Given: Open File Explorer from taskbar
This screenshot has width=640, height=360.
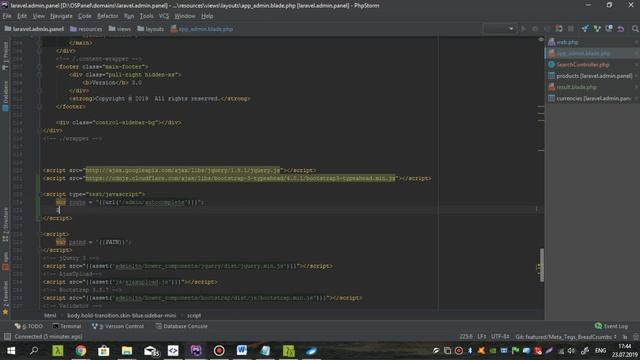Looking at the screenshot, I should coord(127,351).
